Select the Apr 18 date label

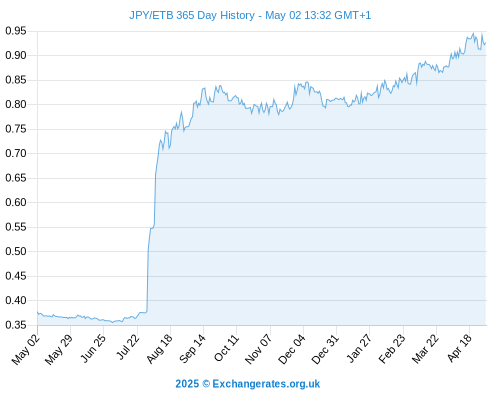coord(460,348)
